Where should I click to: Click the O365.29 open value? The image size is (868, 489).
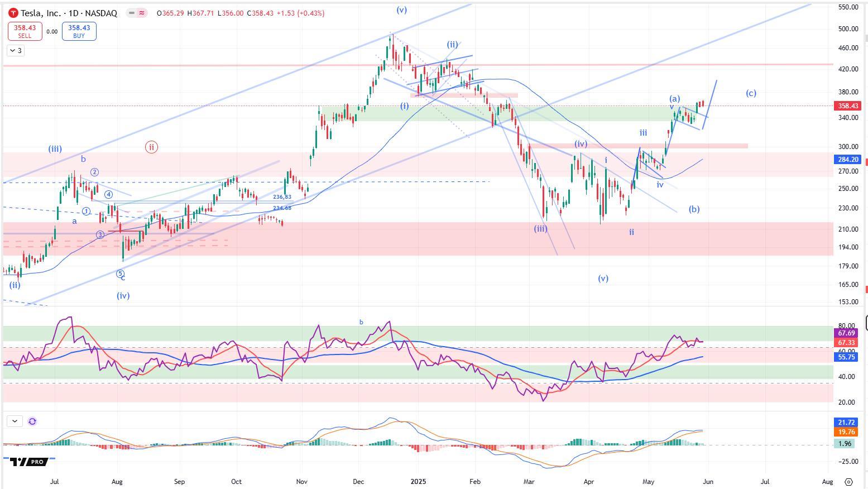point(170,13)
